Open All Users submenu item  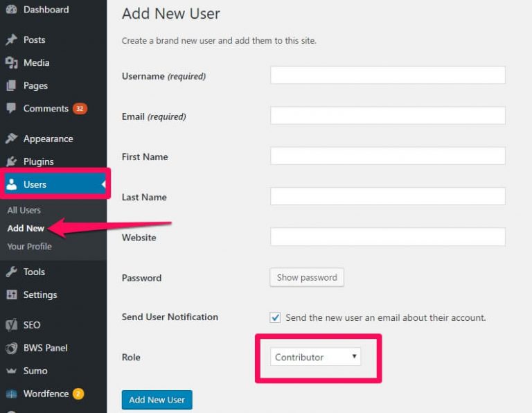(24, 210)
